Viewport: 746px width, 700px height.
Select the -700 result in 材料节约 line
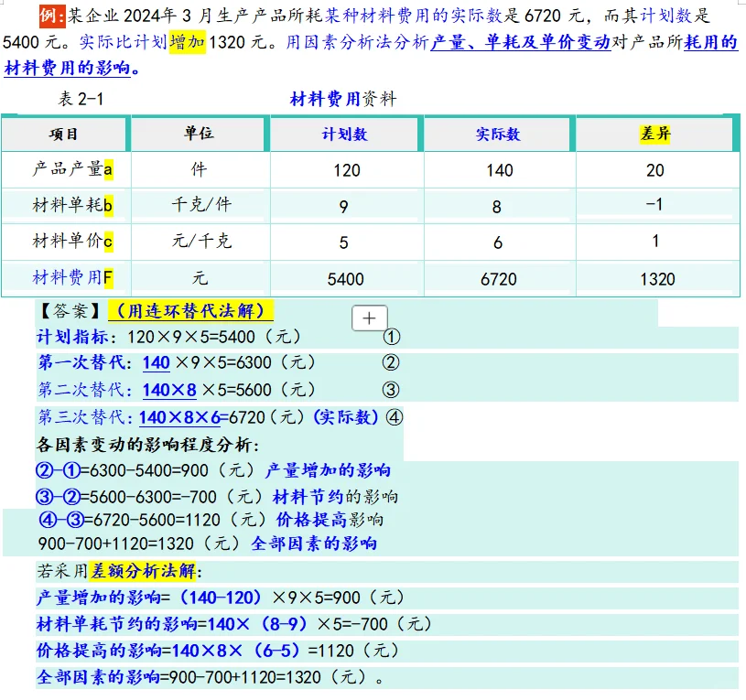point(200,494)
